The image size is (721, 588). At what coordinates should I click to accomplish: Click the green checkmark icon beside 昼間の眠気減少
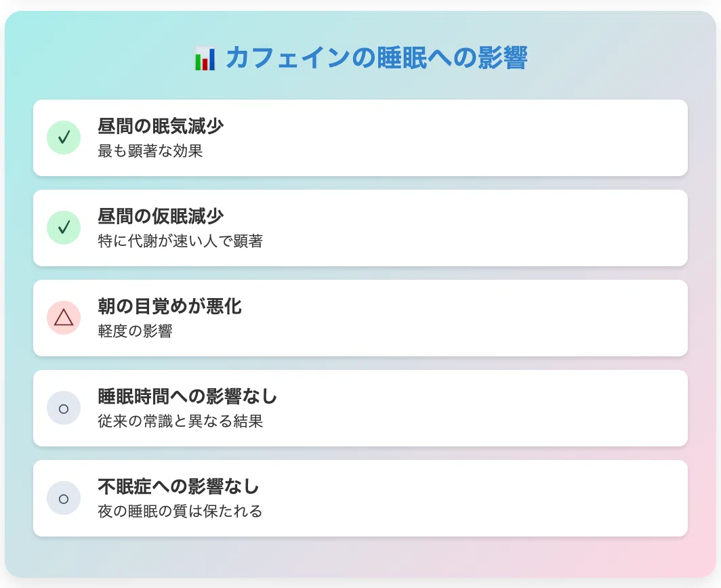64,138
